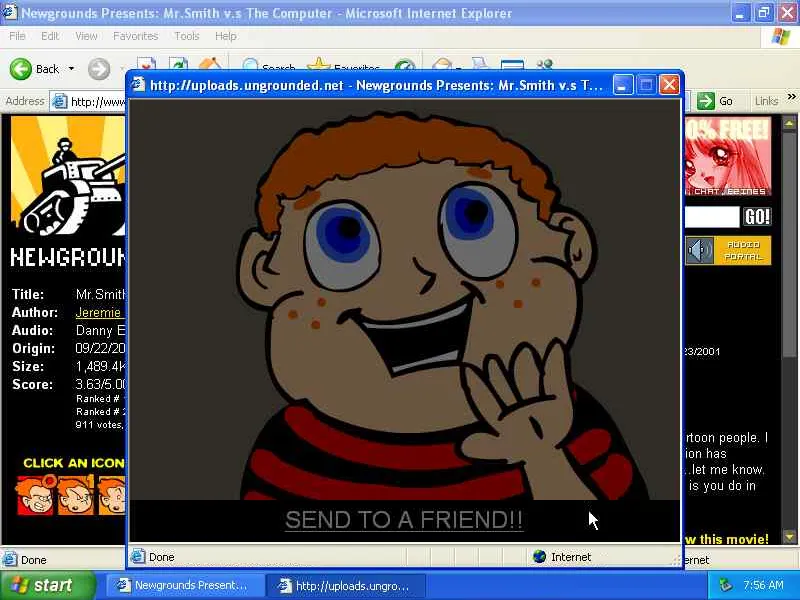The image size is (800, 600).
Task: Minimize the popup uploads.ungrounded.net window
Action: [622, 85]
